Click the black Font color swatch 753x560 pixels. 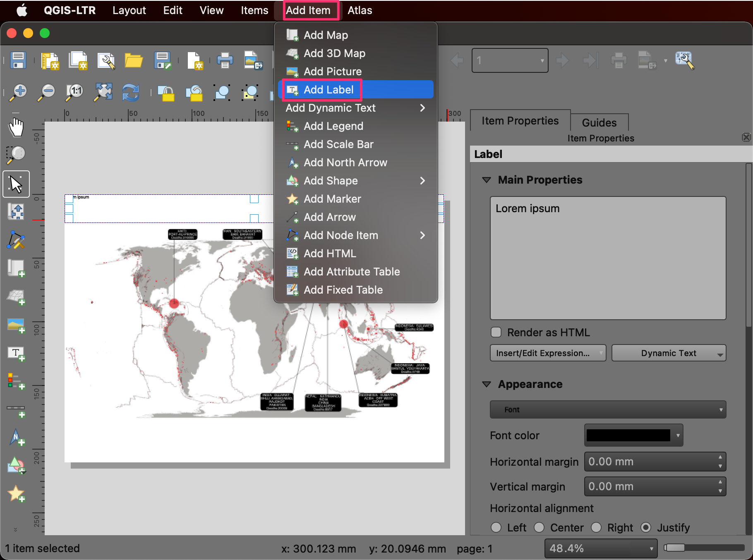point(628,435)
